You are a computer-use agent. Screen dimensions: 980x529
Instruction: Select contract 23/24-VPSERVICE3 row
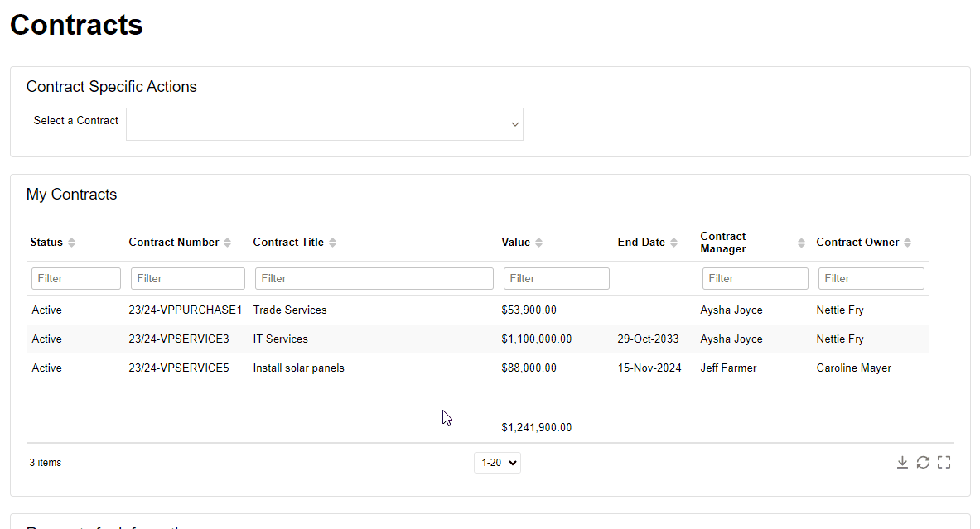point(179,339)
